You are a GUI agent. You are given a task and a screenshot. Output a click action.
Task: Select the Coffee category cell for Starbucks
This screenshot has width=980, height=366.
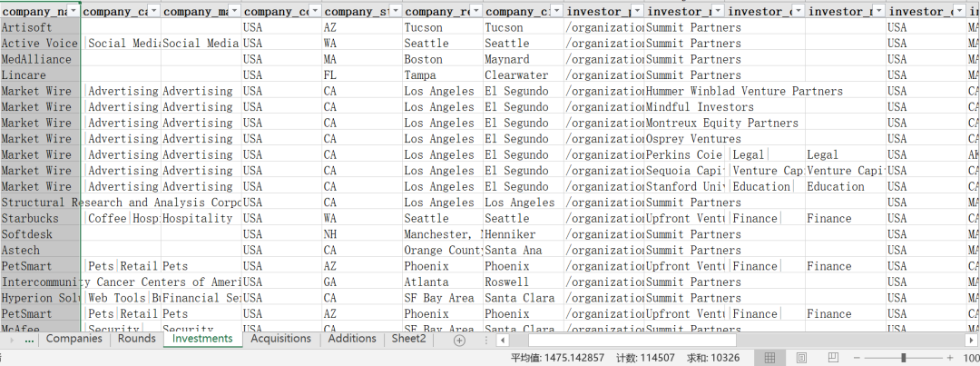click(122, 218)
